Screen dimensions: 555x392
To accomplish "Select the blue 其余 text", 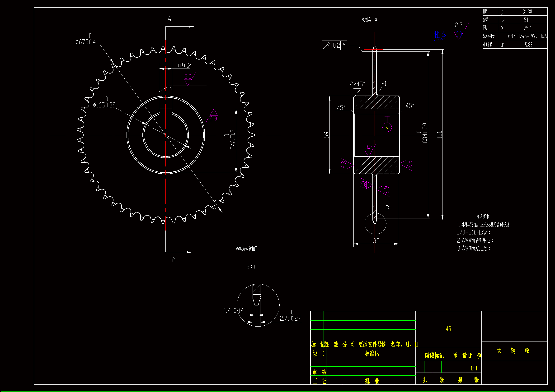I will click(440, 36).
